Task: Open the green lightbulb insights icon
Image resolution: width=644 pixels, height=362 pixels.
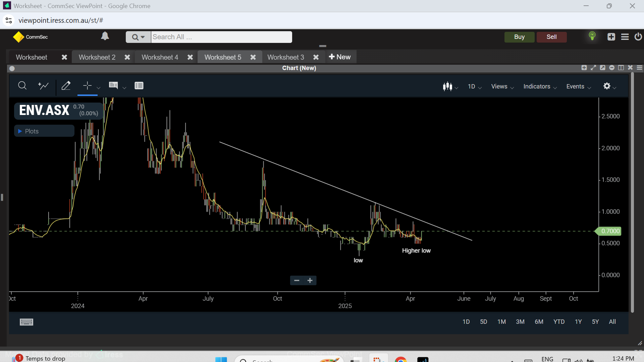Action: tap(592, 36)
